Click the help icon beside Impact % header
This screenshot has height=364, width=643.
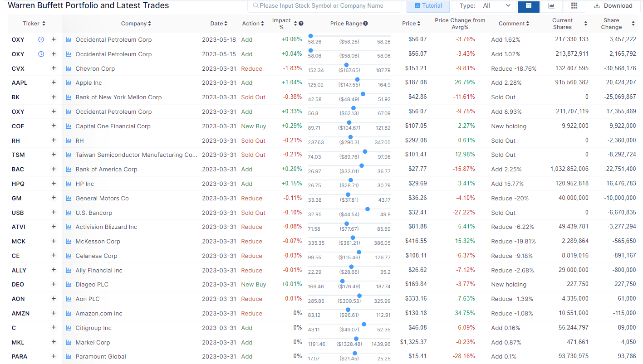point(301,24)
